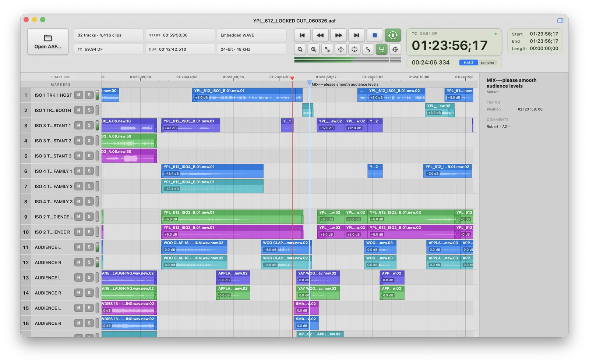Viewport: 589px width, 364px height.
Task: Solo track 15 AUDIENCE L
Action: point(89,308)
